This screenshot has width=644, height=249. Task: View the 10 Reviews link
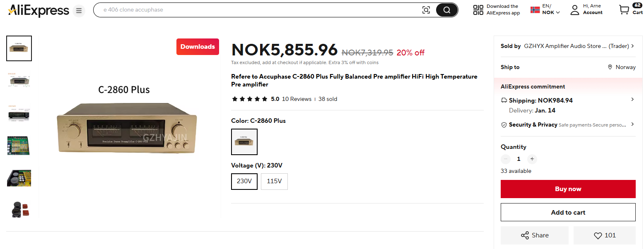(x=297, y=99)
